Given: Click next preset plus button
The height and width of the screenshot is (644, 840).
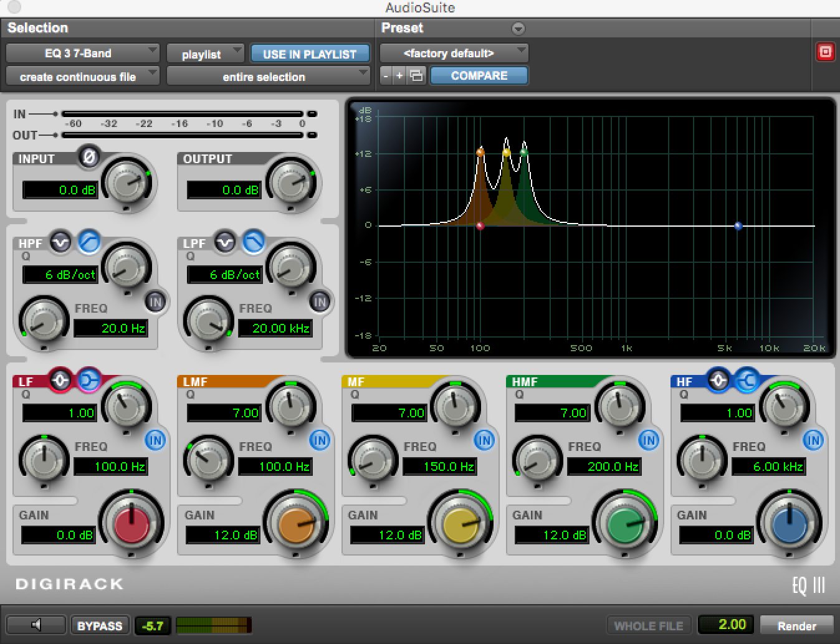Looking at the screenshot, I should (400, 76).
